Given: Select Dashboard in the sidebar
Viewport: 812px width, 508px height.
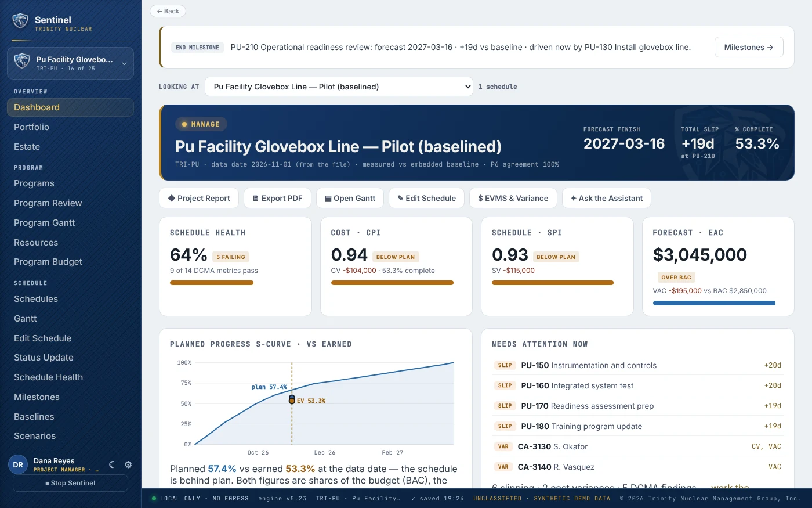Looking at the screenshot, I should click(x=70, y=107).
